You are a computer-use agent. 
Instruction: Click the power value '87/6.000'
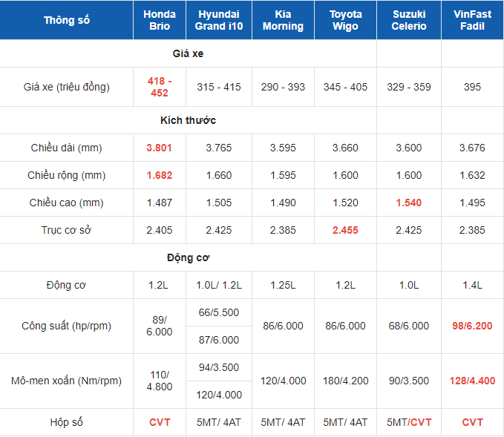click(219, 340)
